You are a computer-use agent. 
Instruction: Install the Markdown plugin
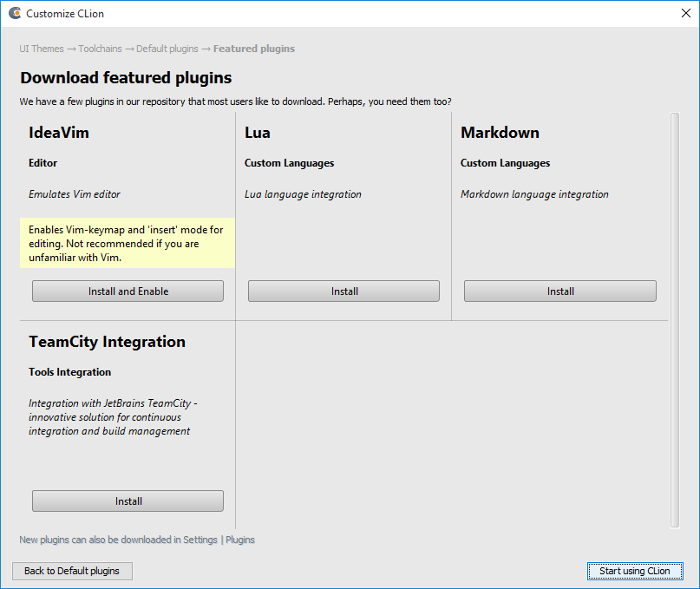(x=559, y=291)
